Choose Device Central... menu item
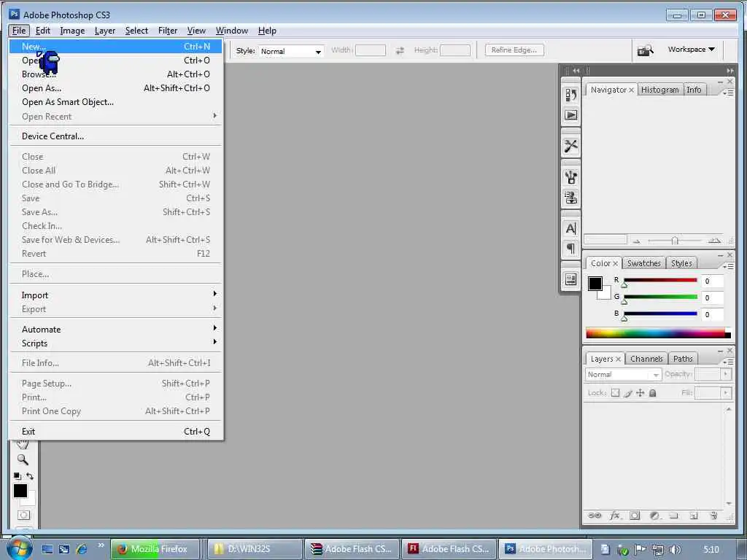747x560 pixels. click(115, 136)
